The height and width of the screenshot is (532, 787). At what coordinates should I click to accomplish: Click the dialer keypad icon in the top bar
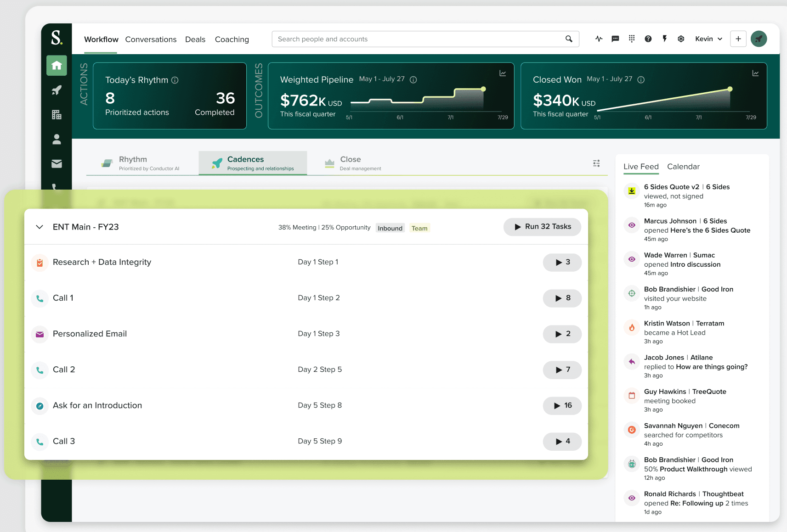click(632, 39)
